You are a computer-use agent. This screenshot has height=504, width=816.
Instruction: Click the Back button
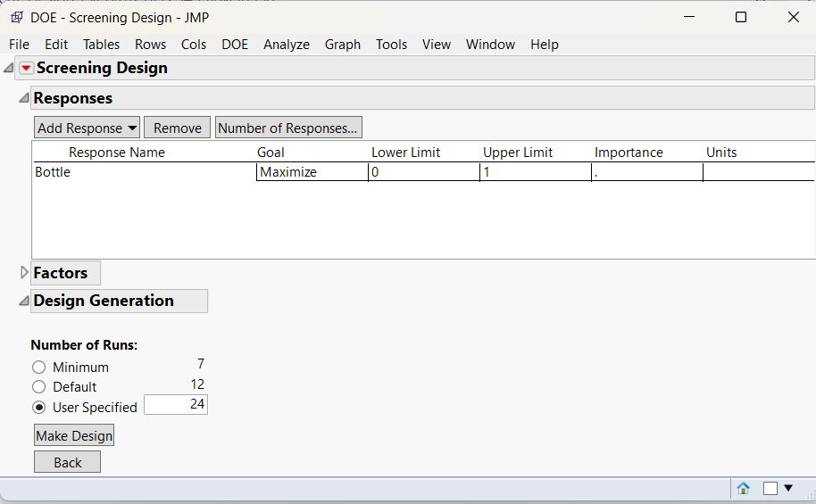click(67, 462)
